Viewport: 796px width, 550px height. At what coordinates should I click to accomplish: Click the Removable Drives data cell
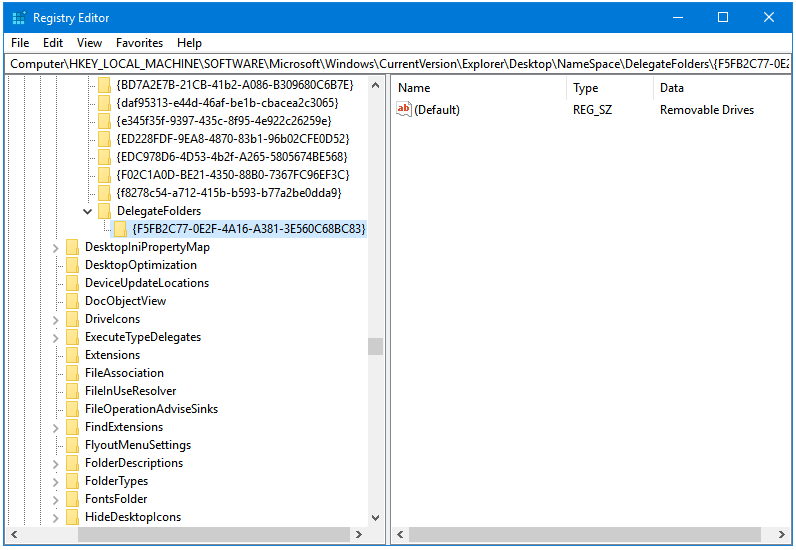click(707, 110)
